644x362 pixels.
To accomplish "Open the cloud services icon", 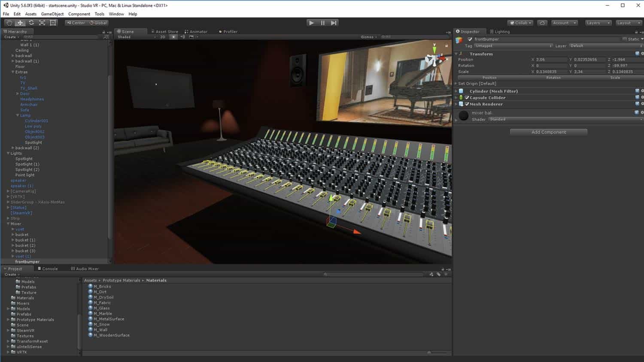I will click(542, 23).
